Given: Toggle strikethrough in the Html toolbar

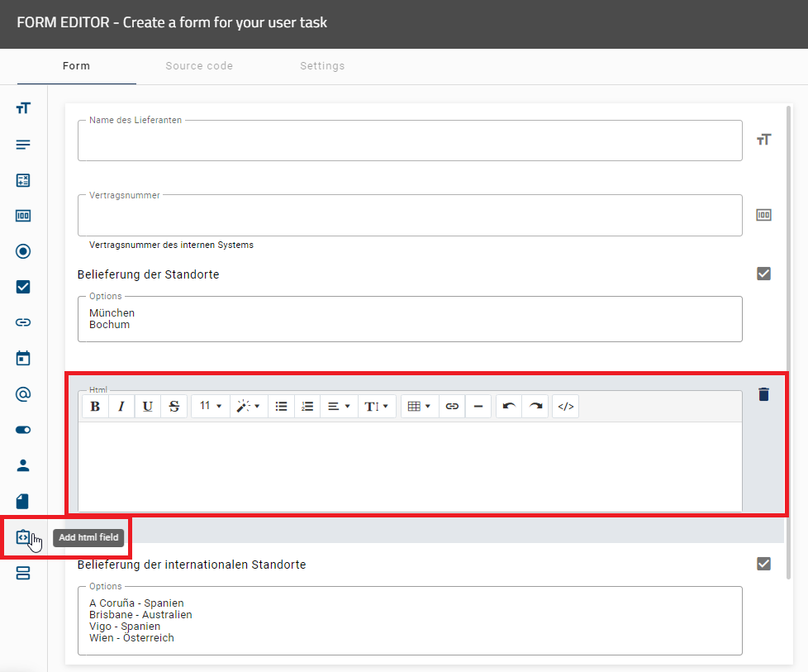Looking at the screenshot, I should point(173,406).
